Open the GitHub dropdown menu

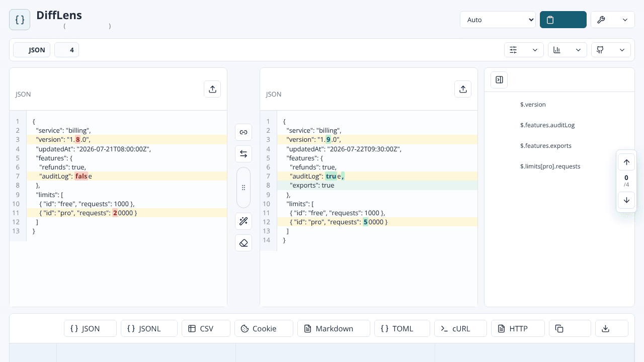tap(611, 50)
